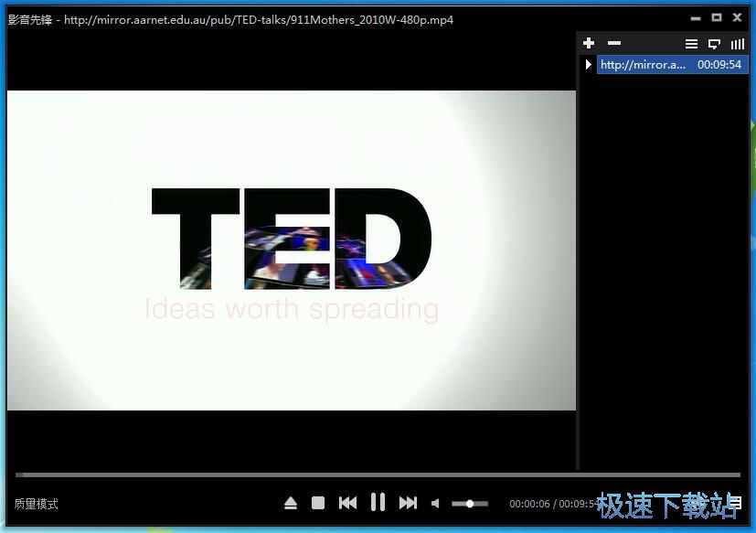Pause the TED video
The image size is (756, 533).
click(x=378, y=502)
